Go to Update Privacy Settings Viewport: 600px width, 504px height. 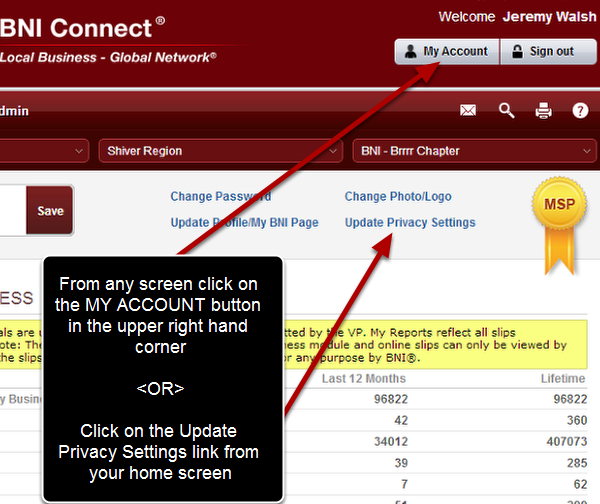tap(410, 222)
